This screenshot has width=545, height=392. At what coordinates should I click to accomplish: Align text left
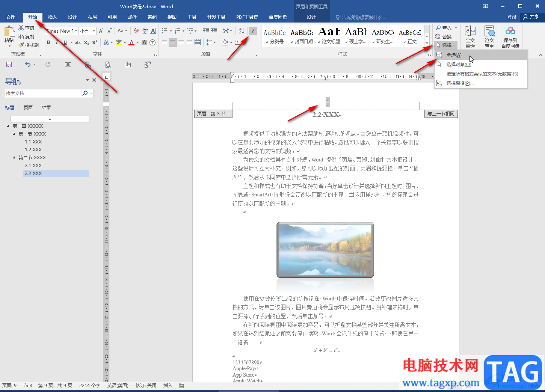tap(165, 42)
